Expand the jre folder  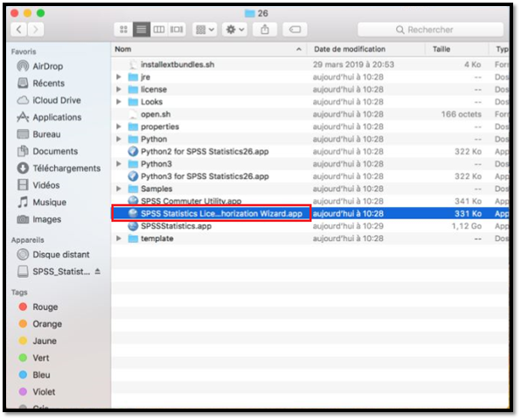point(119,77)
